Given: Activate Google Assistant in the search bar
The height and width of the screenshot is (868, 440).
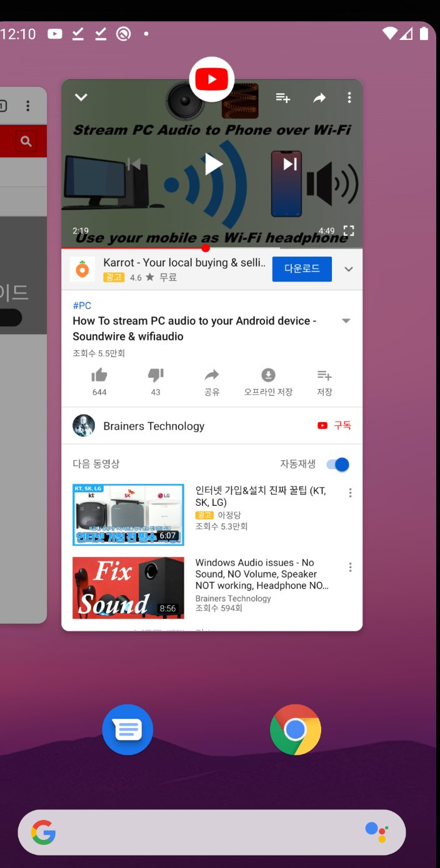Looking at the screenshot, I should 376,831.
